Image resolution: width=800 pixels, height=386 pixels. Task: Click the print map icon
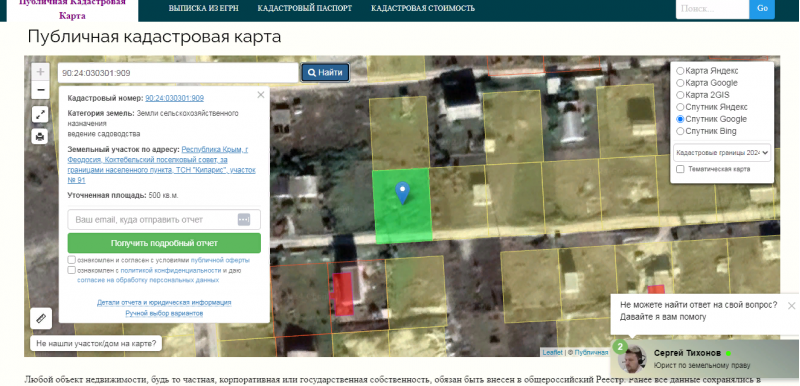[x=40, y=137]
